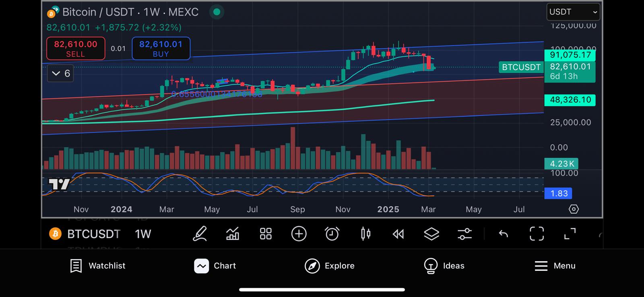
Task: Tap the 2024 label on time axis
Action: click(x=121, y=209)
